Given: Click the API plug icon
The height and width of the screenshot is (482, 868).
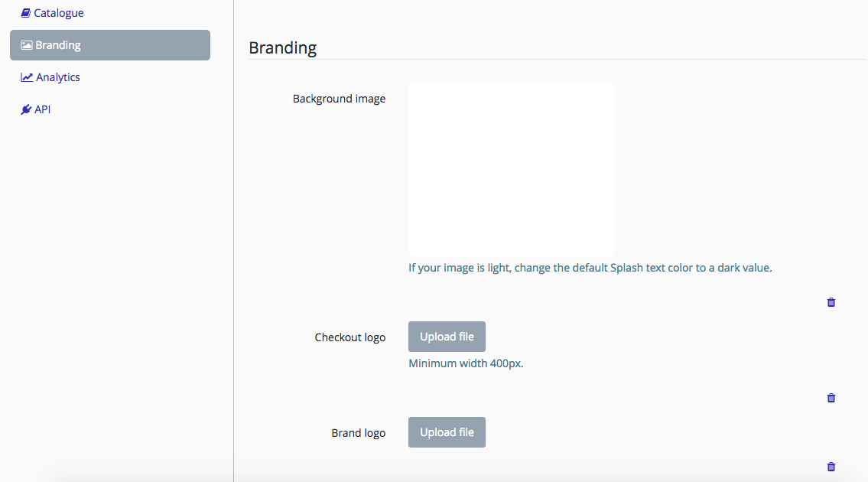Looking at the screenshot, I should click(x=26, y=109).
